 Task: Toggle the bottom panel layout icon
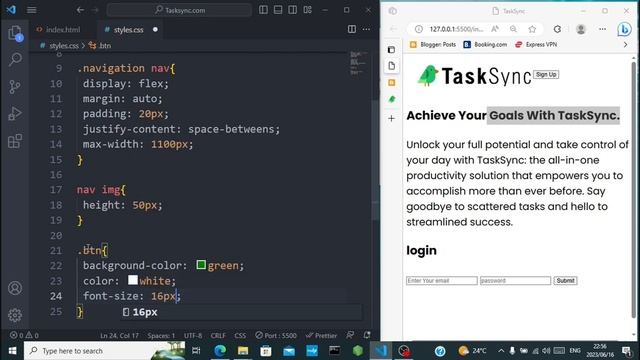[278, 10]
